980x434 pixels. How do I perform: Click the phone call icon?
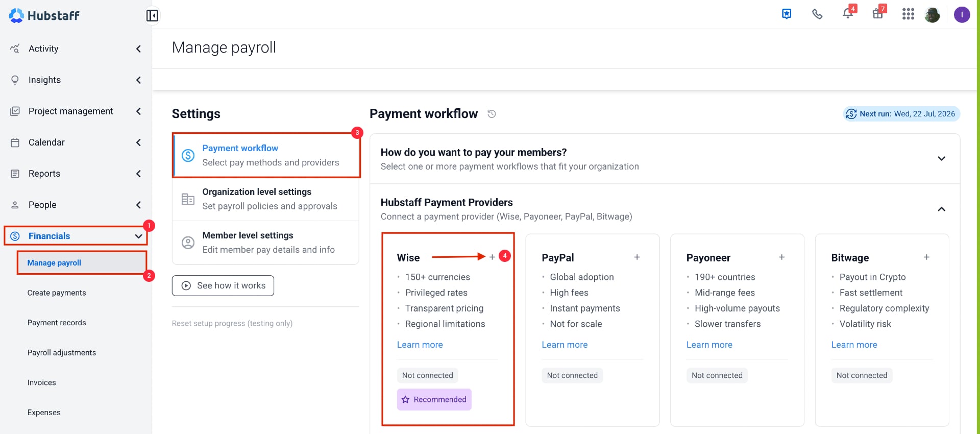[x=817, y=14]
